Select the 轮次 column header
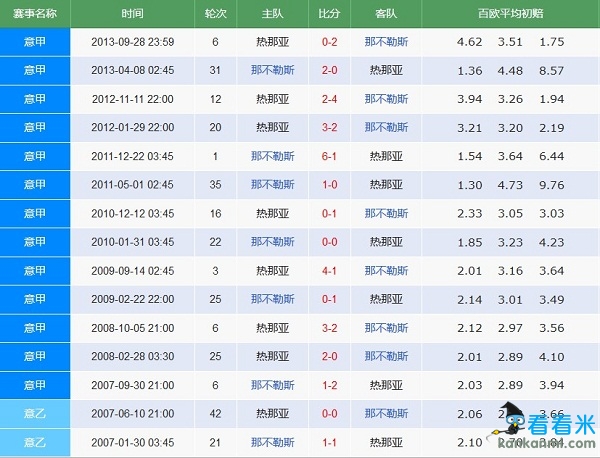Image resolution: width=600 pixels, height=458 pixels. click(215, 14)
